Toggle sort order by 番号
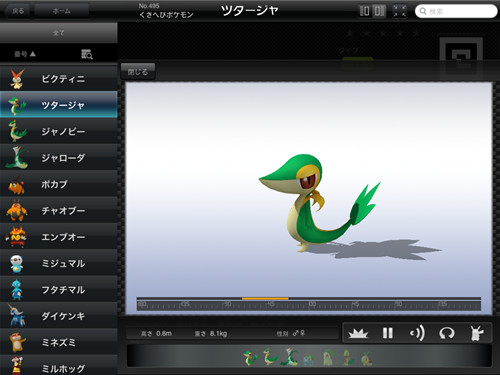500x375 pixels. [25, 54]
